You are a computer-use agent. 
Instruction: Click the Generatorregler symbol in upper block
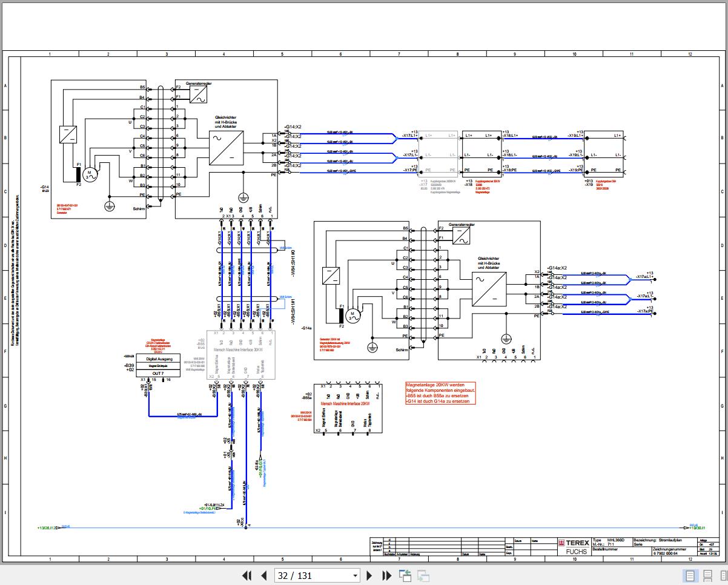click(199, 94)
